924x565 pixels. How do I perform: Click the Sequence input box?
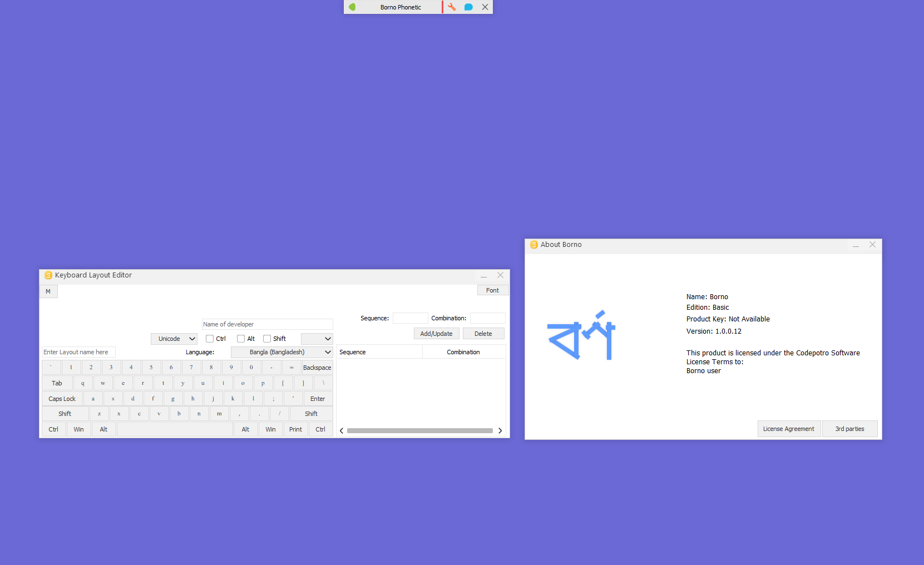tap(411, 318)
